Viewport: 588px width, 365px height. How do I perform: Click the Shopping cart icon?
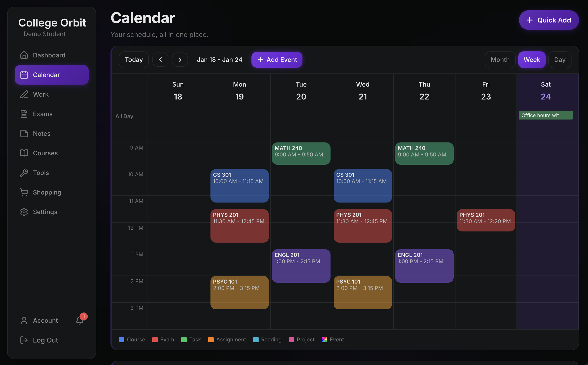pyautogui.click(x=24, y=192)
